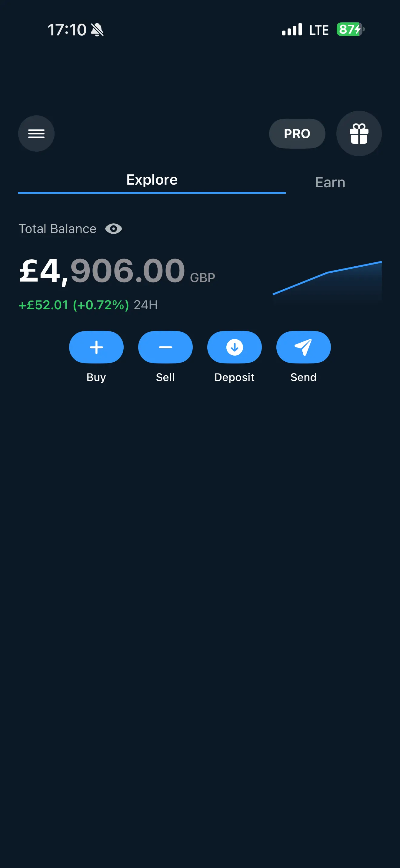The image size is (400, 868).
Task: Open the balance trend chart
Action: click(327, 280)
